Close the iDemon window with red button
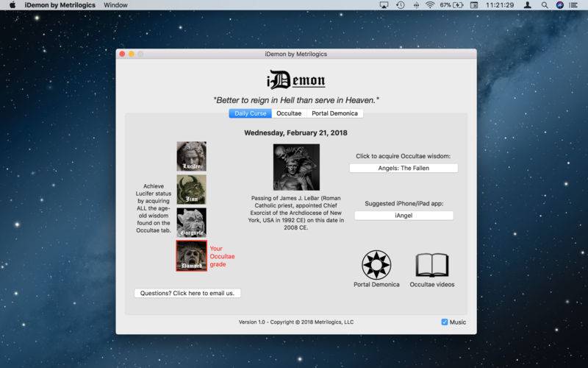 122,54
